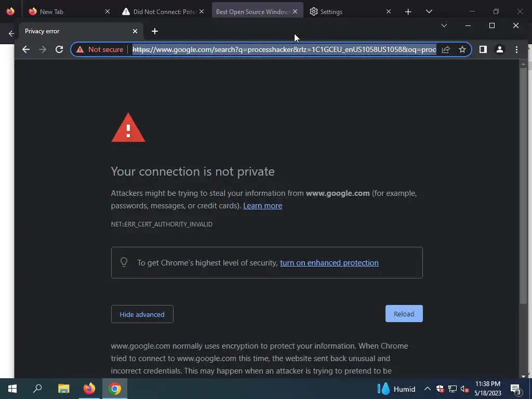Image resolution: width=532 pixels, height=399 pixels.
Task: Click turn on enhanced protection link
Action: pyautogui.click(x=329, y=262)
